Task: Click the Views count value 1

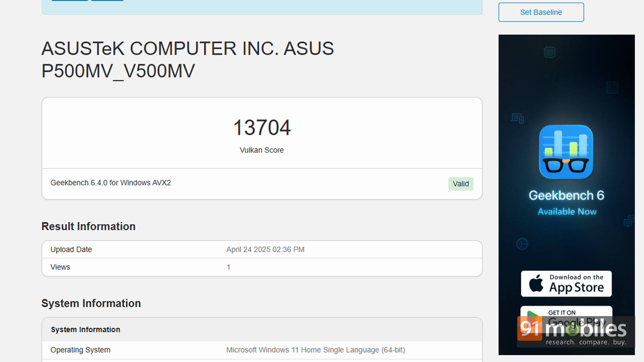Action: coord(228,267)
